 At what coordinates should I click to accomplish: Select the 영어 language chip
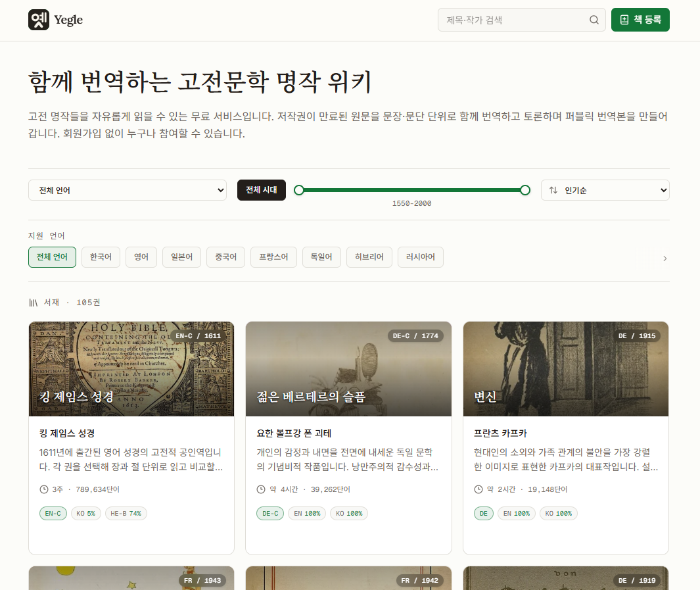[x=141, y=257]
